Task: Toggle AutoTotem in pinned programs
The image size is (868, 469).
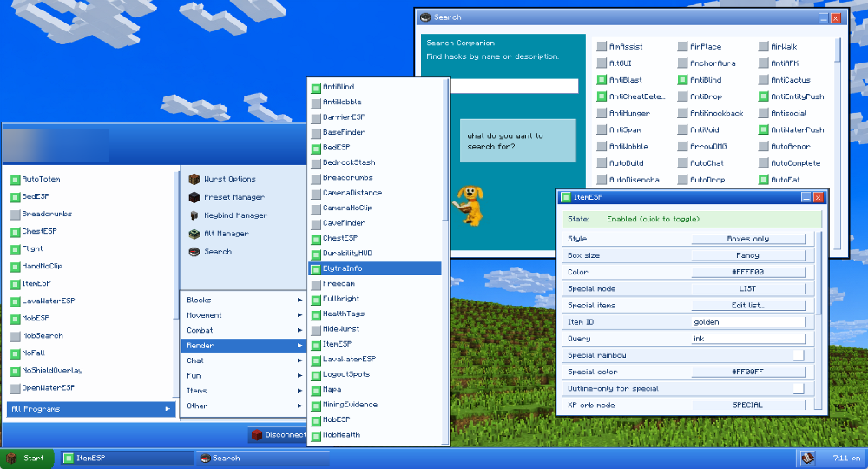Action: (16, 180)
